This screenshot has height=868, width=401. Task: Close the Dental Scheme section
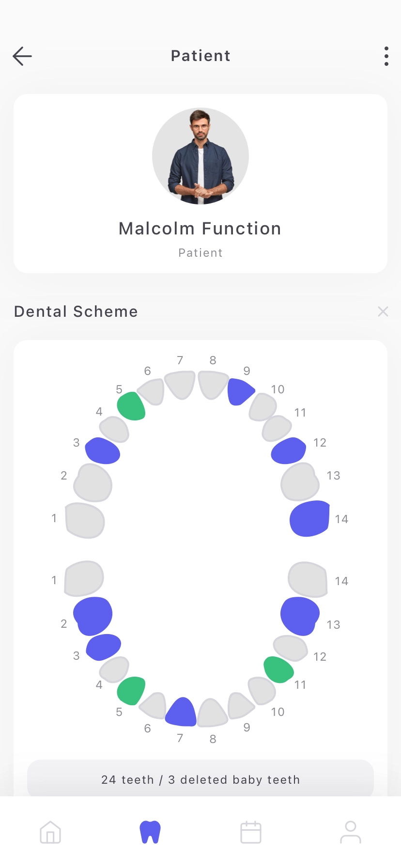[383, 311]
